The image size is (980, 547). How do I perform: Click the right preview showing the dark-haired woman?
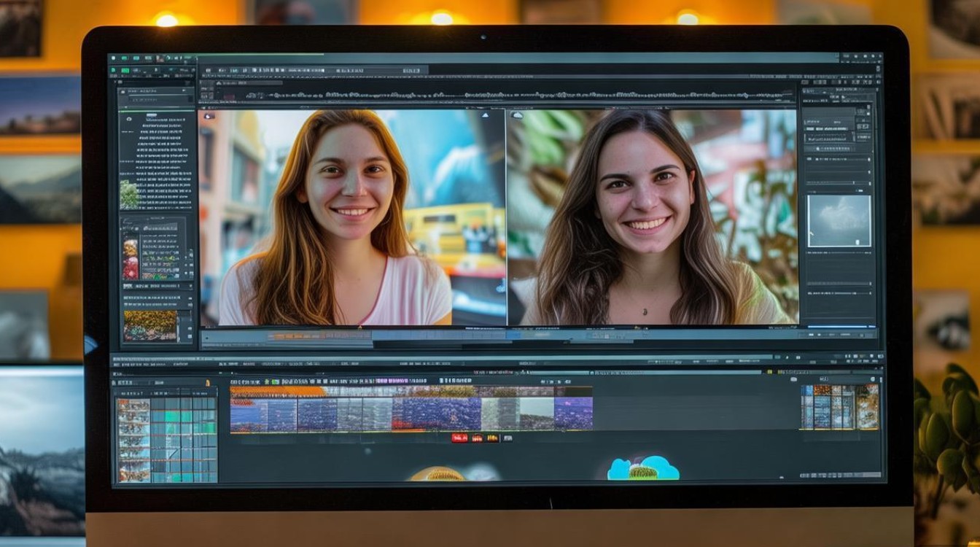(652, 217)
